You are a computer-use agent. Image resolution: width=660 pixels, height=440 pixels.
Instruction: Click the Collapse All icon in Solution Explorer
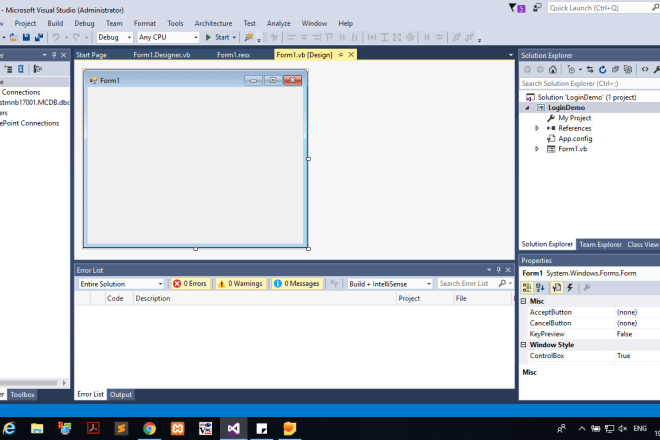pos(615,69)
